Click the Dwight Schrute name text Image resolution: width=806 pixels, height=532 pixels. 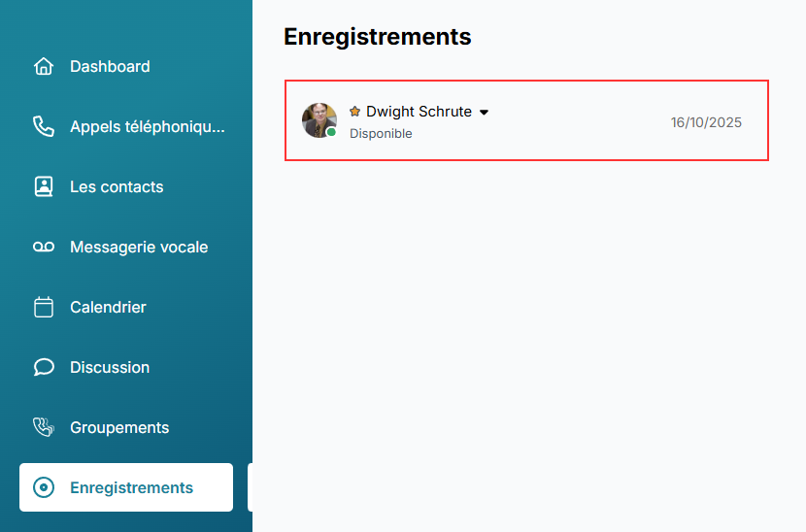[x=419, y=112]
